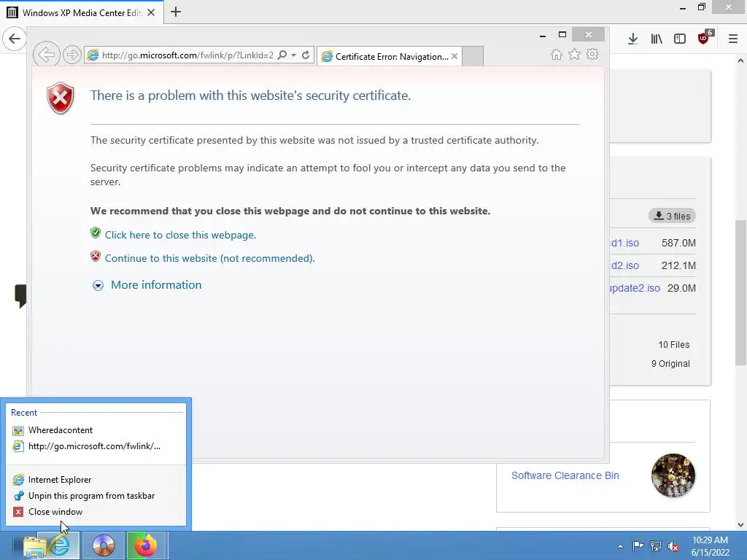Viewport: 747px width, 560px height.
Task: Click Firefox back arrow button
Action: pos(15,39)
